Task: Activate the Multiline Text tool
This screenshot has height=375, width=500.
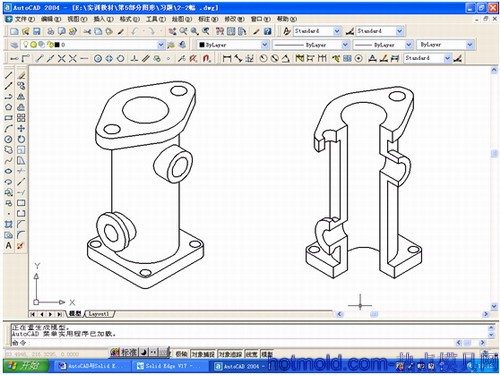Action: click(x=9, y=246)
